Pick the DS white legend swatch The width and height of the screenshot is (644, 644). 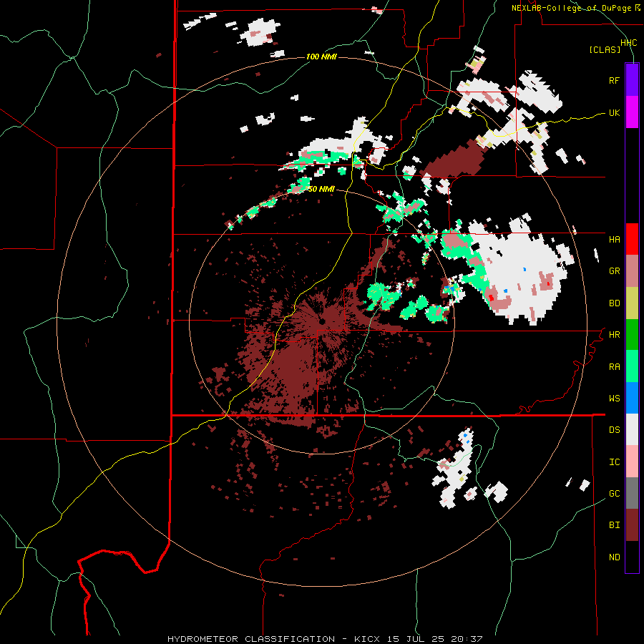pos(632,429)
